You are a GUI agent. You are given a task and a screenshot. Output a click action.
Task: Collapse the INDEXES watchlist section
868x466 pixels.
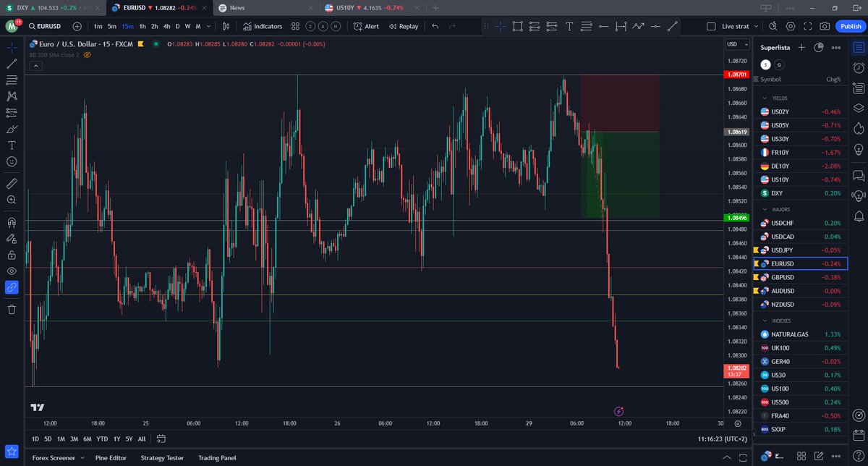click(765, 321)
